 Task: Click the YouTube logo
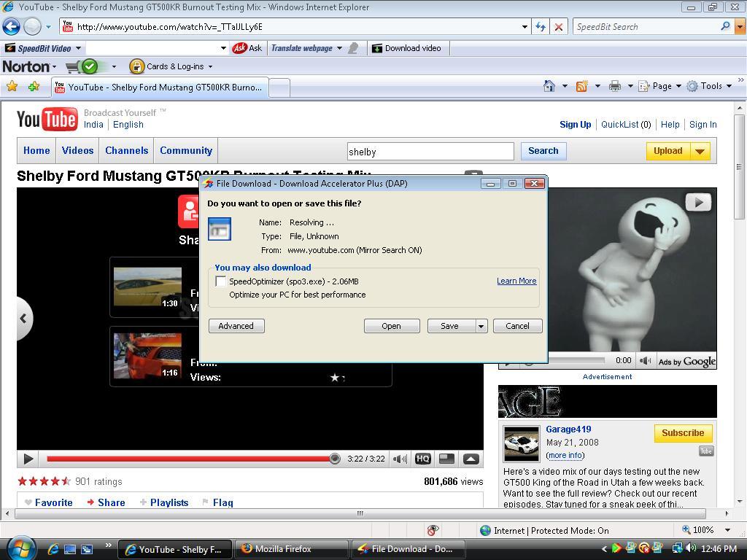coord(46,119)
